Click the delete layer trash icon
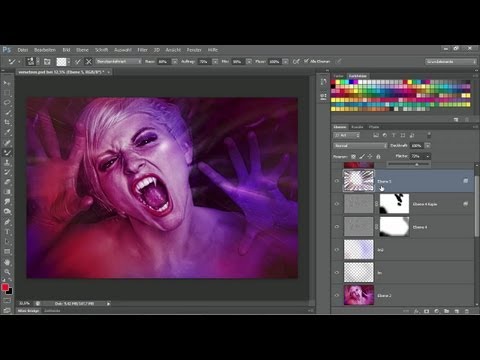The height and width of the screenshot is (360, 480). tap(467, 311)
